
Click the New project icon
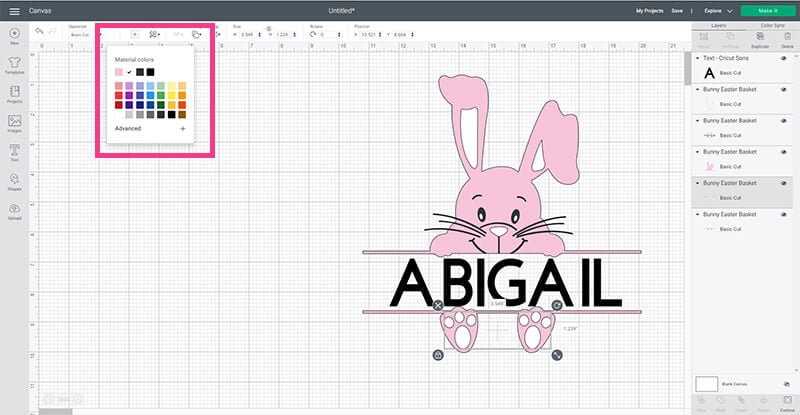15,37
